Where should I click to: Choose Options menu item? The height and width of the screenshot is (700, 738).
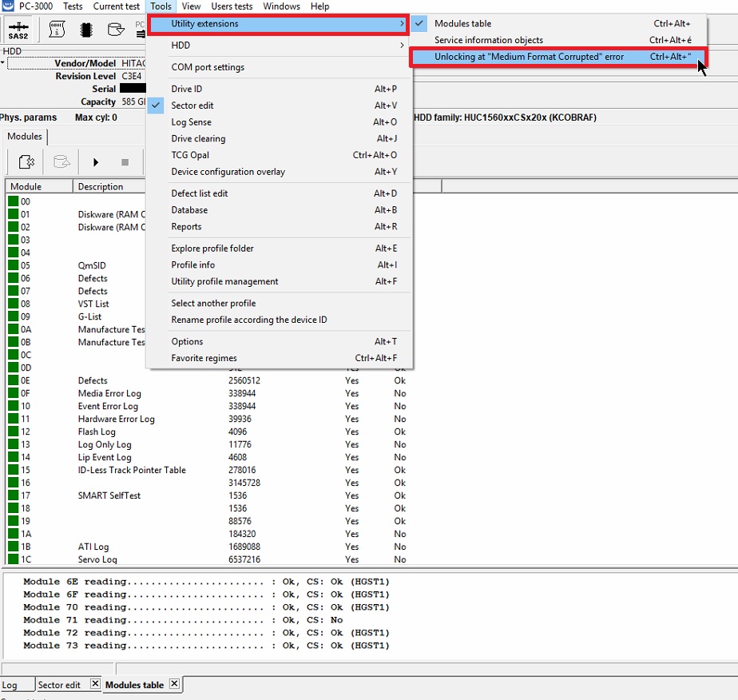(x=280, y=341)
